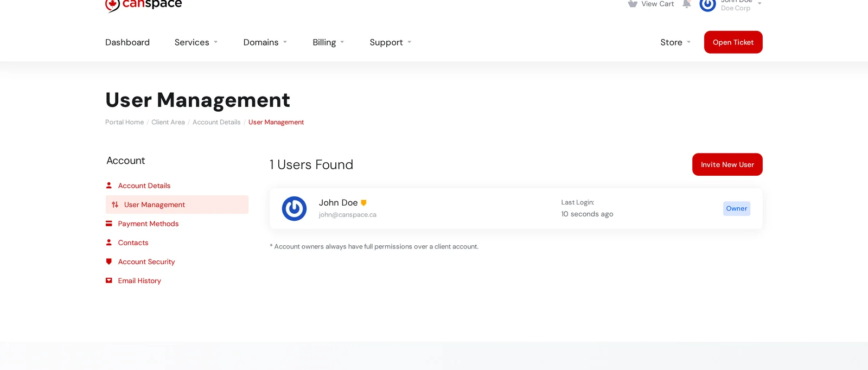Click the Invite New User button

click(727, 164)
